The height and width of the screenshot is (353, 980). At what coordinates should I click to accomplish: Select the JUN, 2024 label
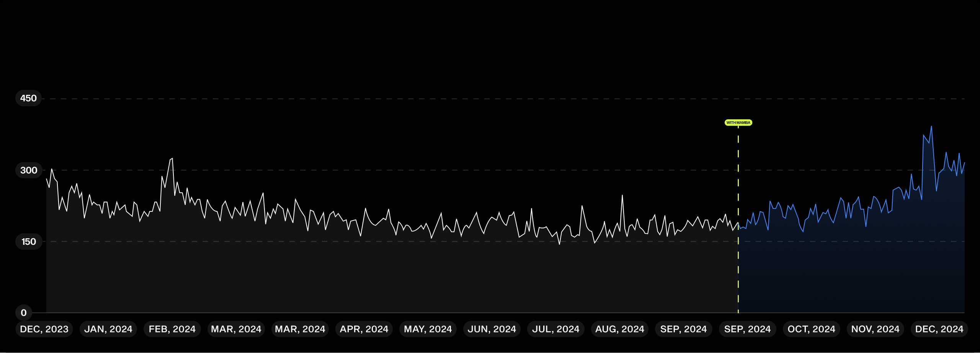tap(492, 329)
